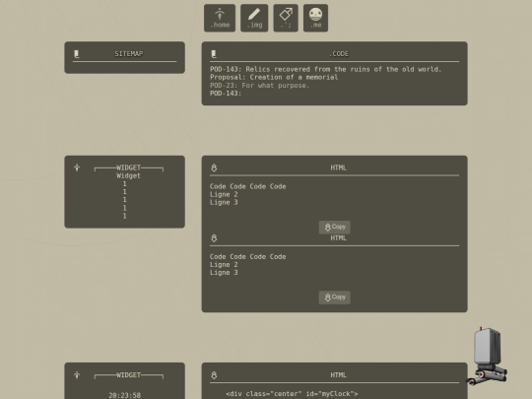Click the .CODE panel header icon

click(x=214, y=54)
